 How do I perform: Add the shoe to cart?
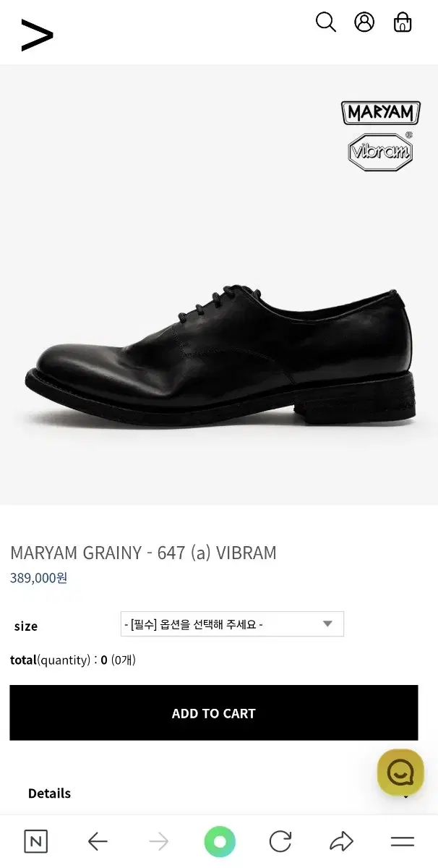tap(214, 713)
